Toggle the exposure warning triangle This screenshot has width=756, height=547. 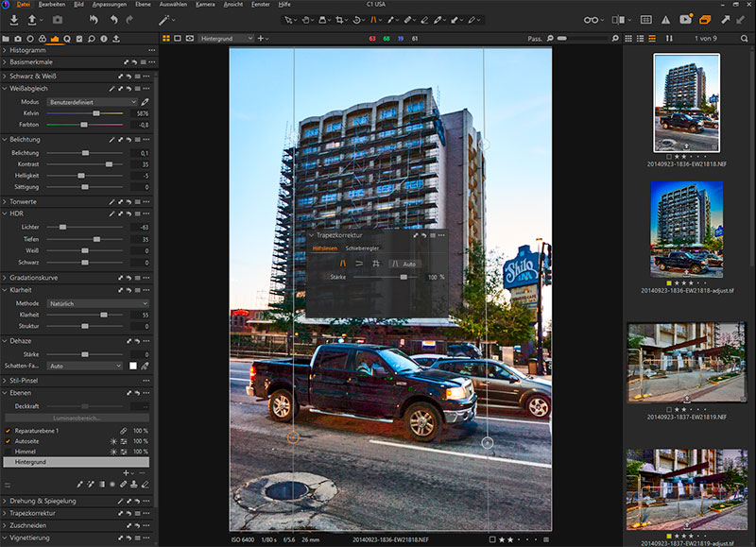tap(666, 20)
